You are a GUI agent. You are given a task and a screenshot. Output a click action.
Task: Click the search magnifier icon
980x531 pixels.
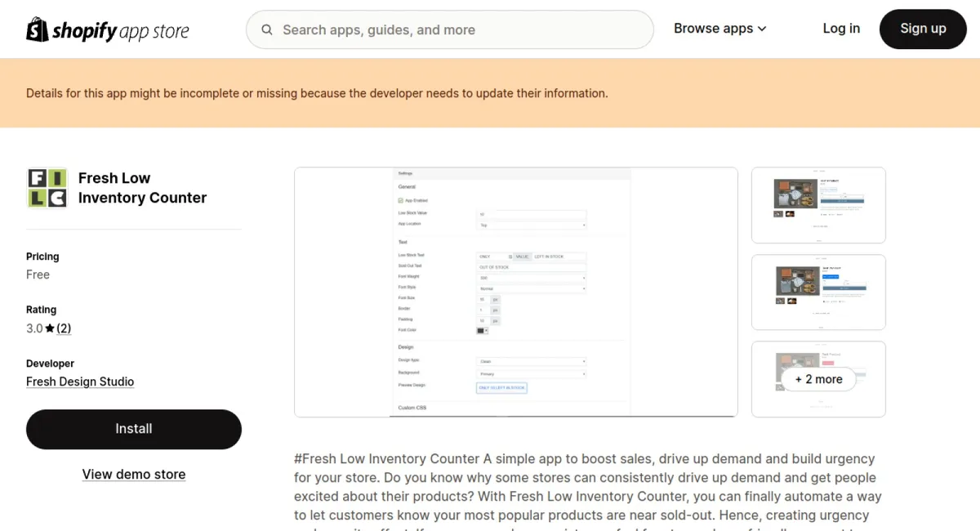pos(267,30)
